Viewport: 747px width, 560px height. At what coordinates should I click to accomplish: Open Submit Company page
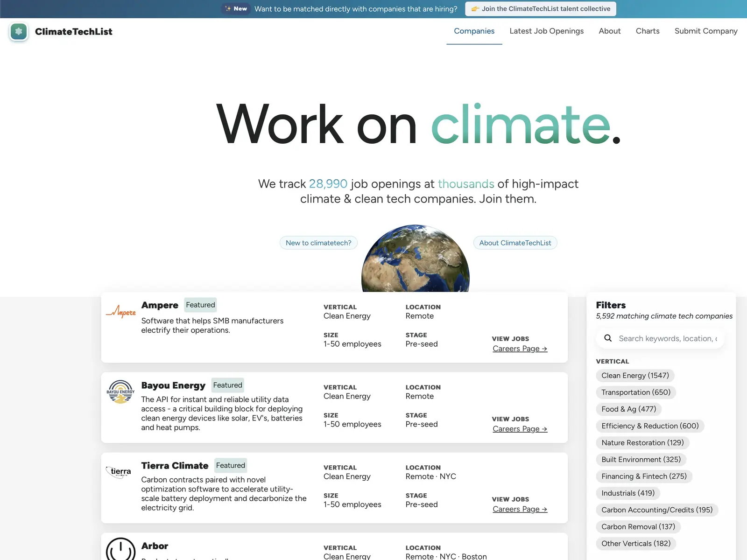706,31
